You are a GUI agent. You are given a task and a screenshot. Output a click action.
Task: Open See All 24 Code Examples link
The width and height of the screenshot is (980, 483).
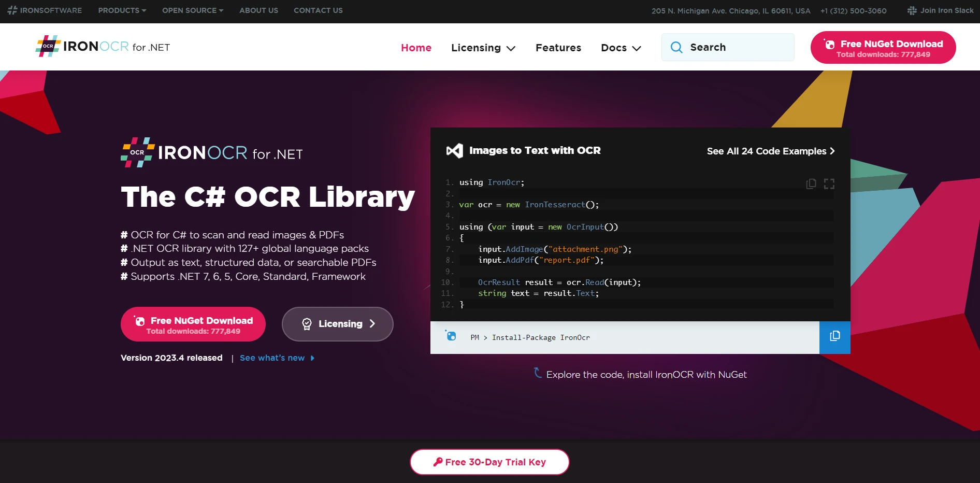770,151
